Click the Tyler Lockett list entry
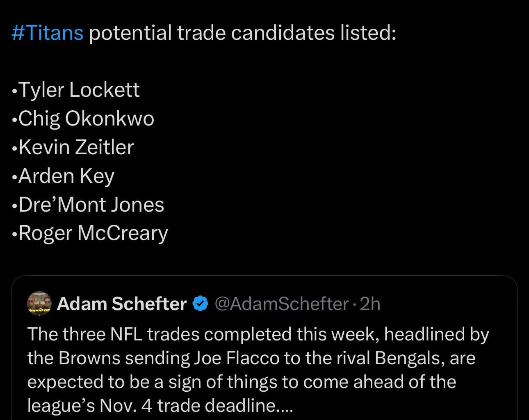This screenshot has width=529, height=420. tap(80, 89)
